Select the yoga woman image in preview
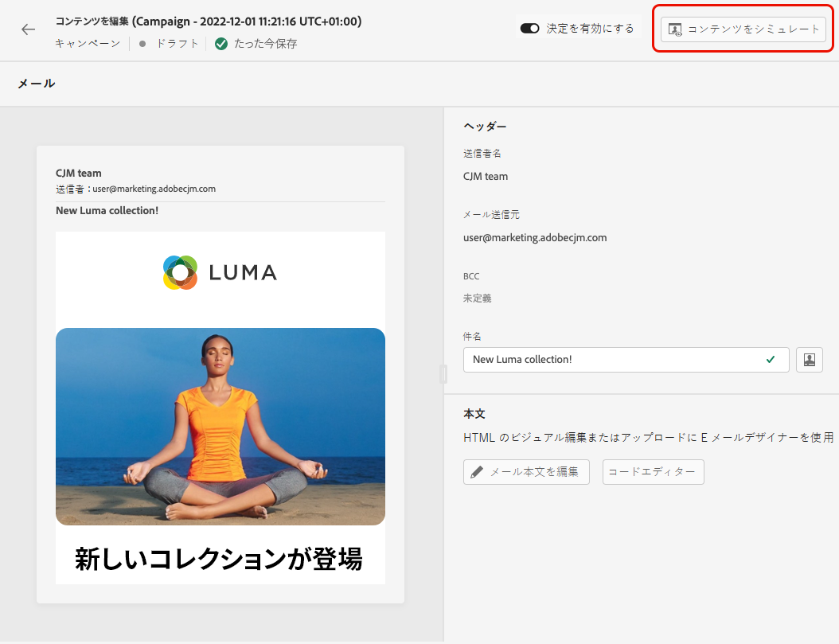The width and height of the screenshot is (839, 644). pos(220,427)
